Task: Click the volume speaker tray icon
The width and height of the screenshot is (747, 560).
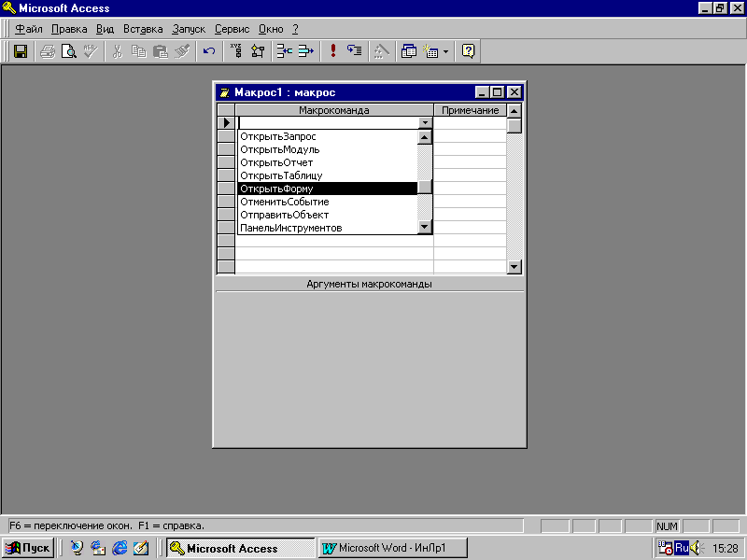Action: click(x=696, y=548)
